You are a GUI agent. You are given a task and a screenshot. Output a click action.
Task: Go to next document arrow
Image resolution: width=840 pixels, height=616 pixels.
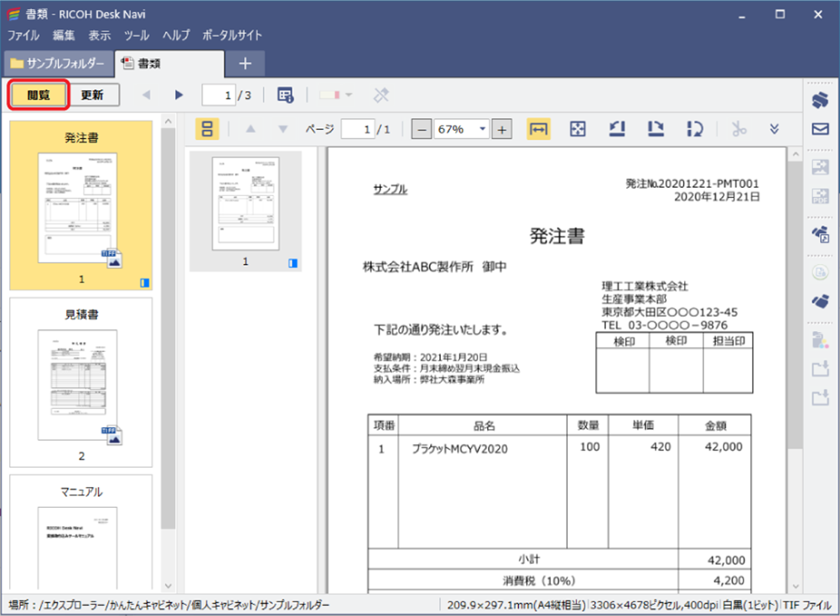tap(179, 95)
